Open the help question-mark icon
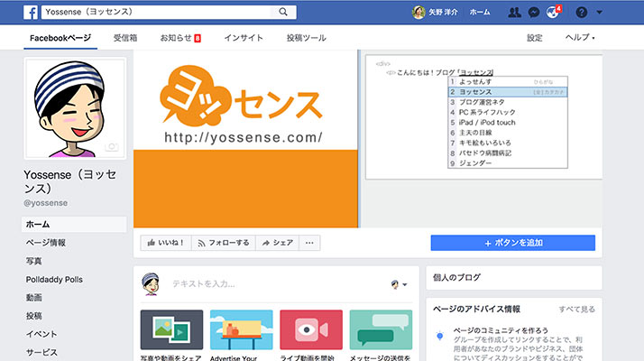Viewport: 644px width, 361px height. click(581, 13)
